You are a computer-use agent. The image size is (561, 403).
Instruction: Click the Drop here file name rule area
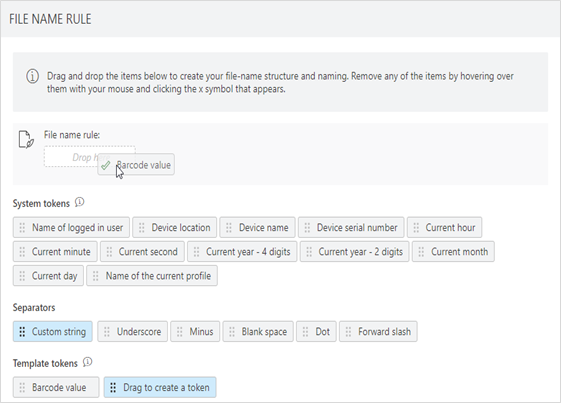pyautogui.click(x=89, y=156)
